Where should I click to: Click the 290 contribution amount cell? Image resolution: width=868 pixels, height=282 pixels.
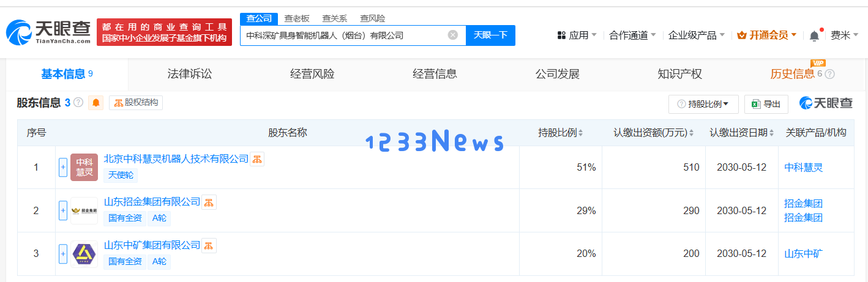coord(654,210)
